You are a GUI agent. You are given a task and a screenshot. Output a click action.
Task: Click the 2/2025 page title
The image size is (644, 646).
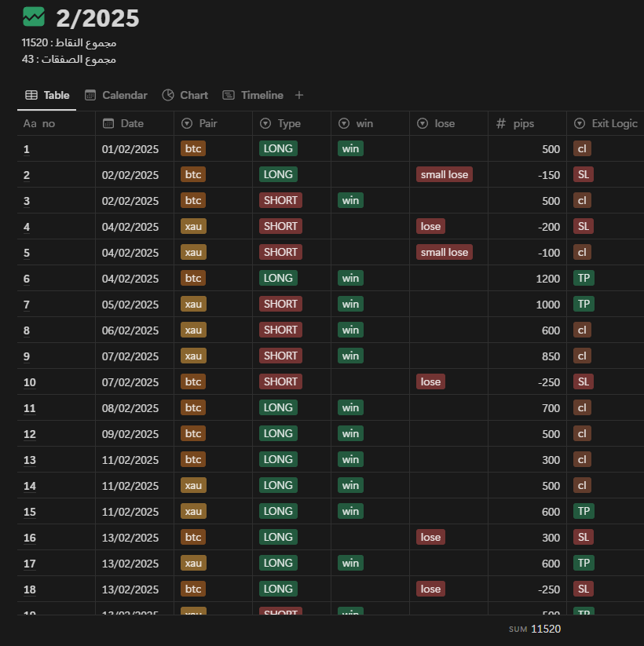tap(97, 18)
